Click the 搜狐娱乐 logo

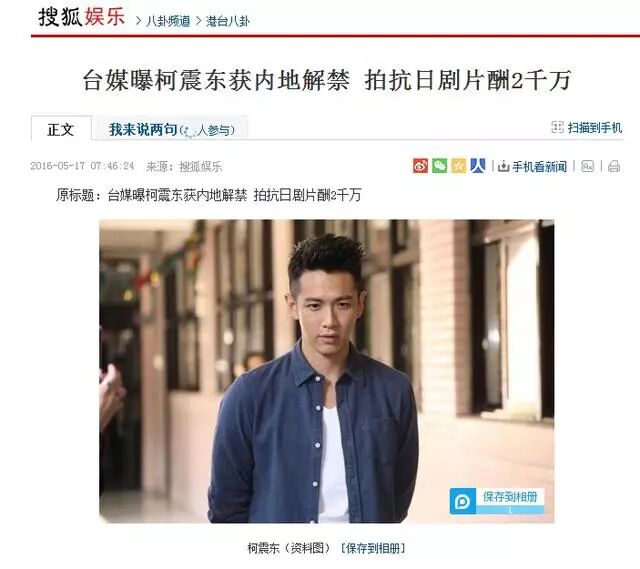pyautogui.click(x=82, y=17)
